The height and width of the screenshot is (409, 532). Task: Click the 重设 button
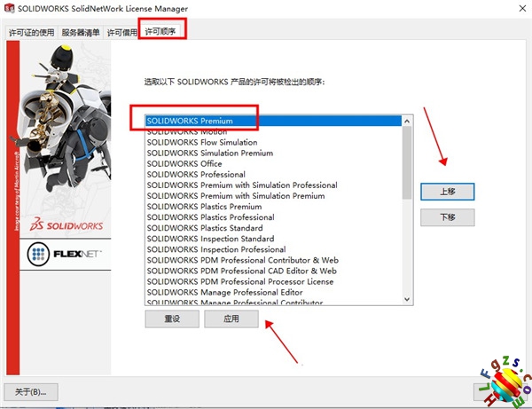pyautogui.click(x=172, y=319)
